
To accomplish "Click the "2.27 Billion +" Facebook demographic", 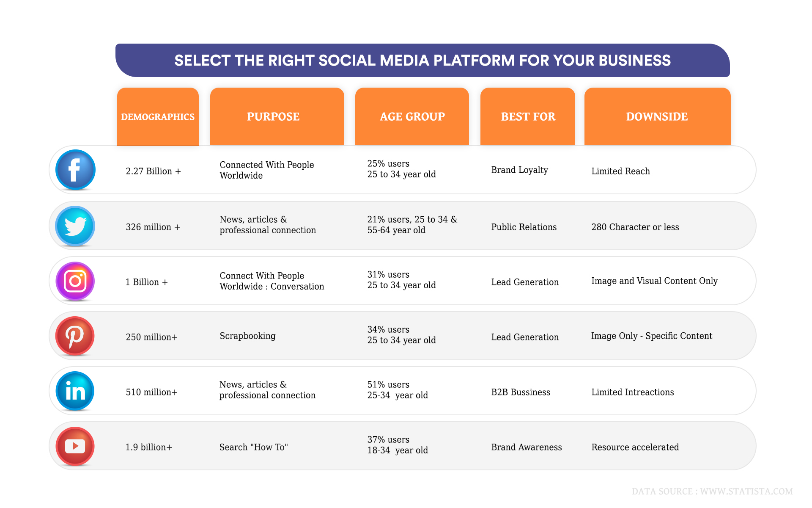I will click(153, 171).
